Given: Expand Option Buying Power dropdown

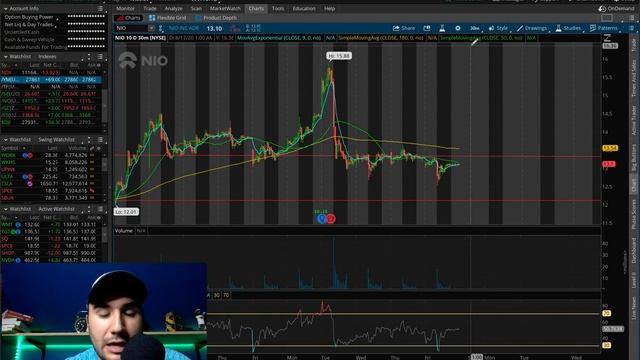Looking at the screenshot, I should pyautogui.click(x=58, y=19).
